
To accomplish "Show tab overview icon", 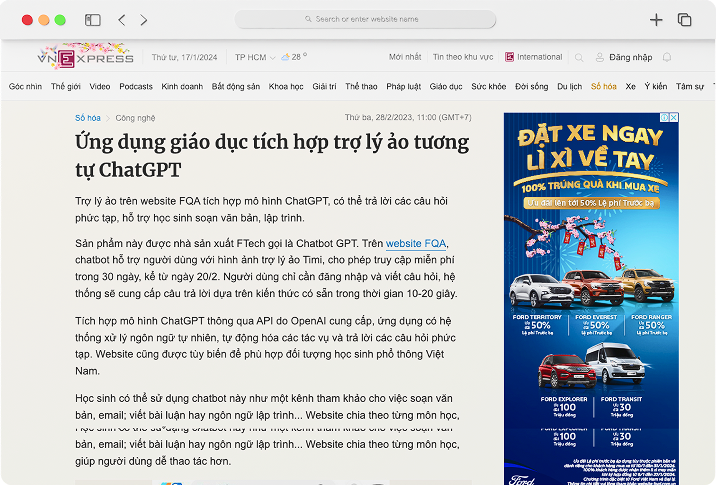I will click(x=684, y=20).
